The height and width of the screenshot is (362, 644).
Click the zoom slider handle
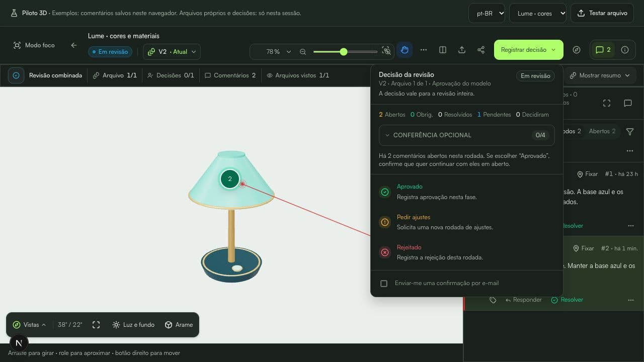pos(344,51)
